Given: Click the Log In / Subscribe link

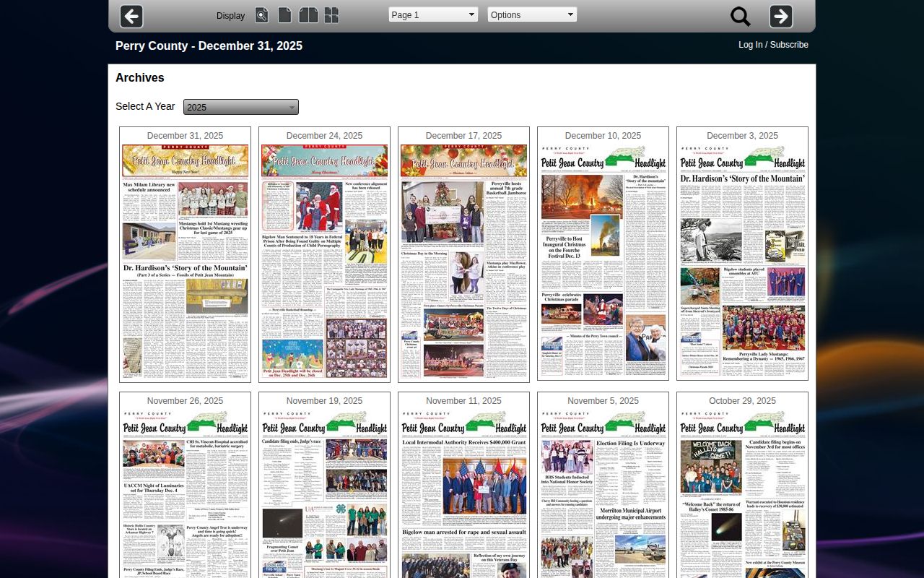Looking at the screenshot, I should pyautogui.click(x=773, y=45).
